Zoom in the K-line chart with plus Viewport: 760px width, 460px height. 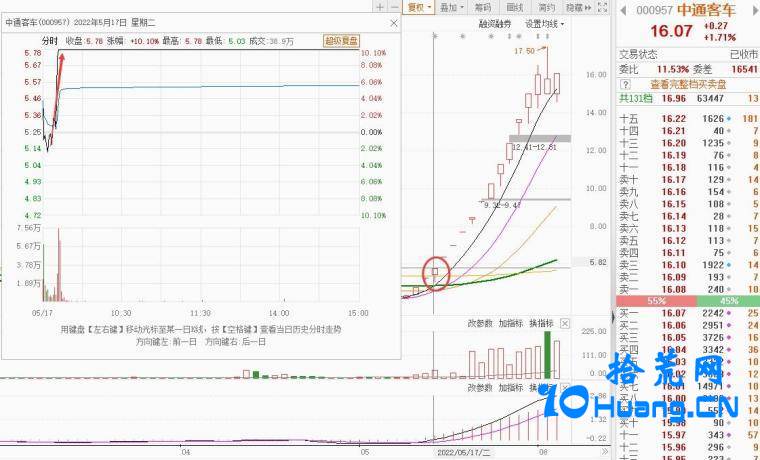[x=380, y=7]
